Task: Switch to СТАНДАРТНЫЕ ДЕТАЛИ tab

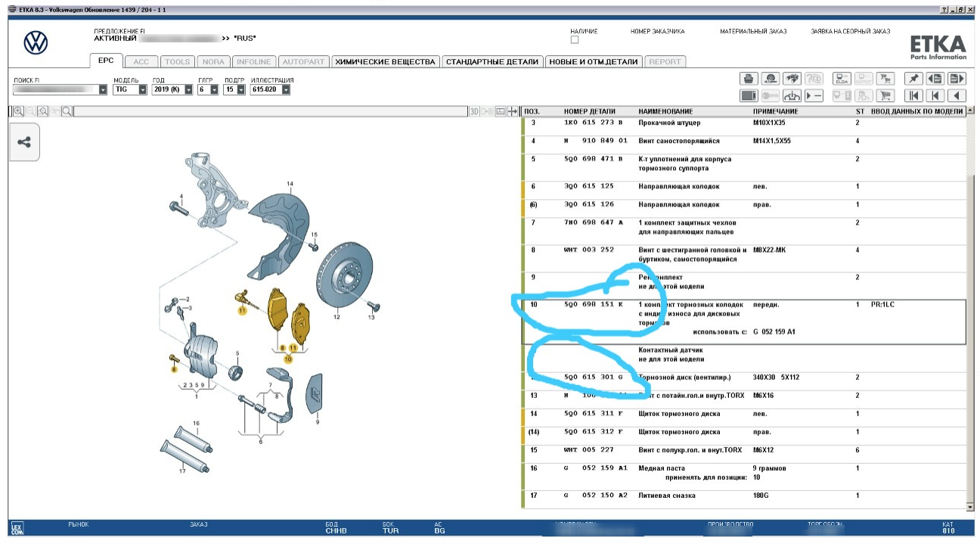Action: pos(492,62)
